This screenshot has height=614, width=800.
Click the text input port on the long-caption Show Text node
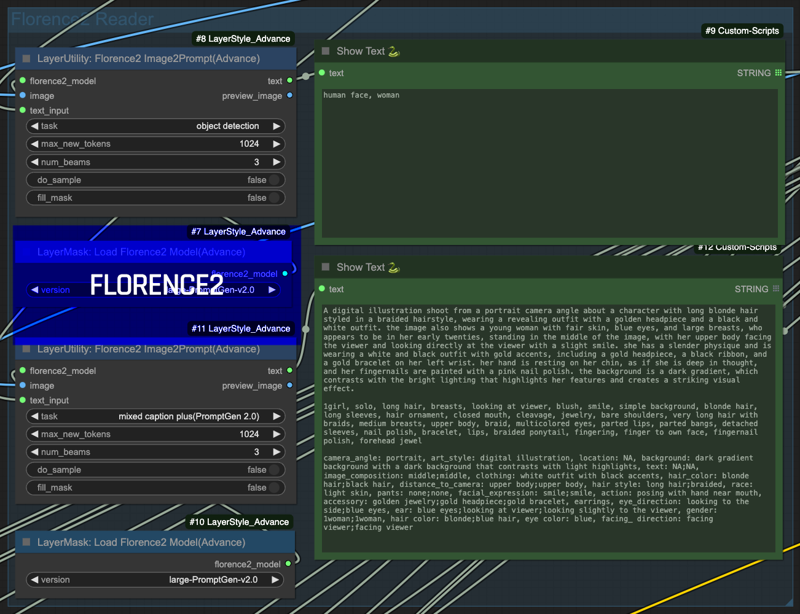(322, 289)
